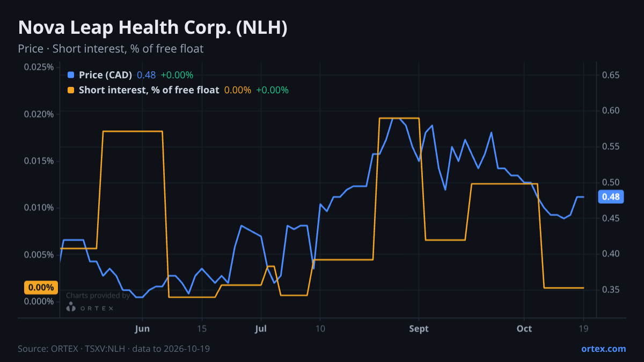Click the +0.00% change next to Short interest

(x=272, y=90)
